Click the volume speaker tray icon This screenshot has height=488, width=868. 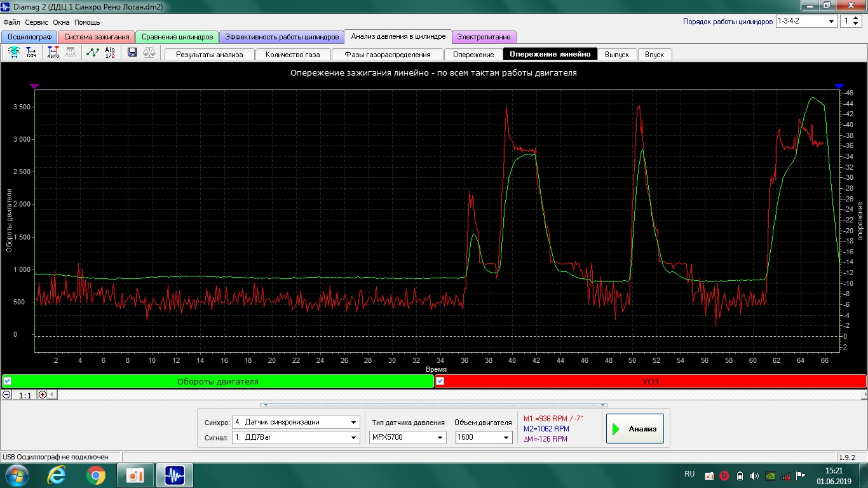754,475
